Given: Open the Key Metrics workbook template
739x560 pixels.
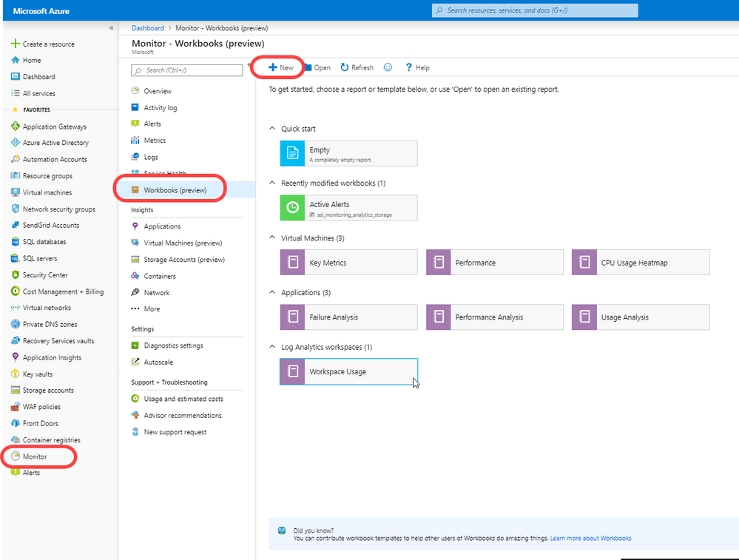Looking at the screenshot, I should tap(348, 263).
